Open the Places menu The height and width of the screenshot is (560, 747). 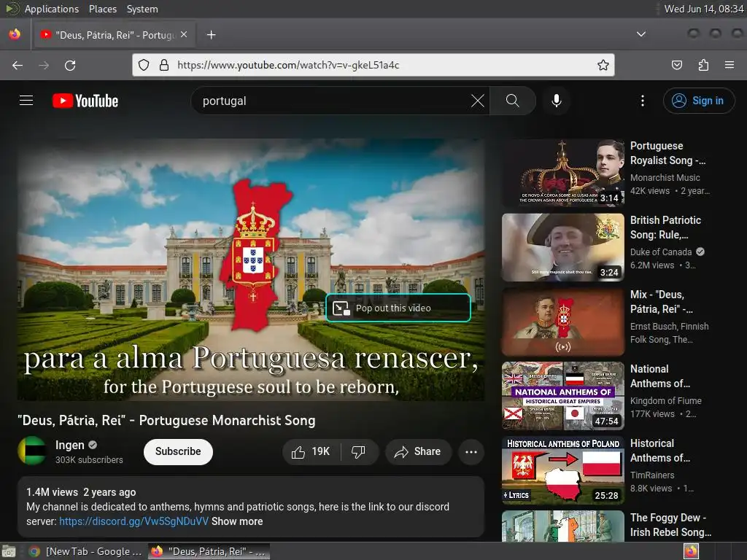tap(102, 9)
